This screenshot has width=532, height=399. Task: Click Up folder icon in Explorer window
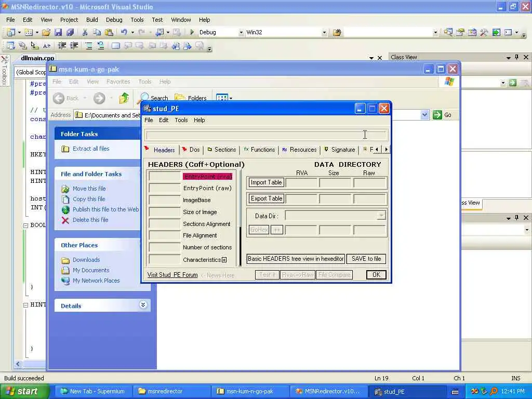tap(124, 98)
